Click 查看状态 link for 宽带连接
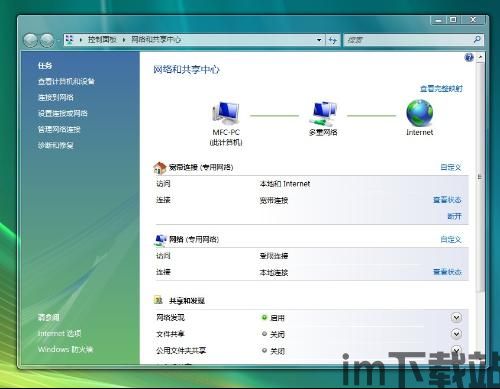This screenshot has width=500, height=389. click(x=447, y=200)
